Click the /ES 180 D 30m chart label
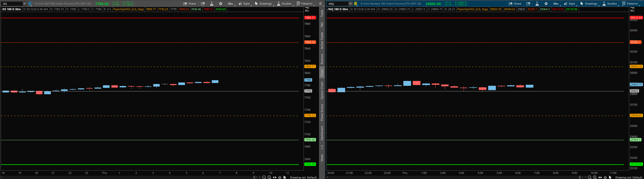The height and width of the screenshot is (179, 644). 11,9
